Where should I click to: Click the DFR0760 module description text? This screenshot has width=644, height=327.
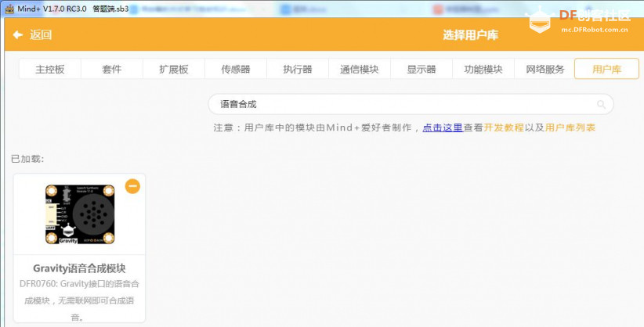79,300
